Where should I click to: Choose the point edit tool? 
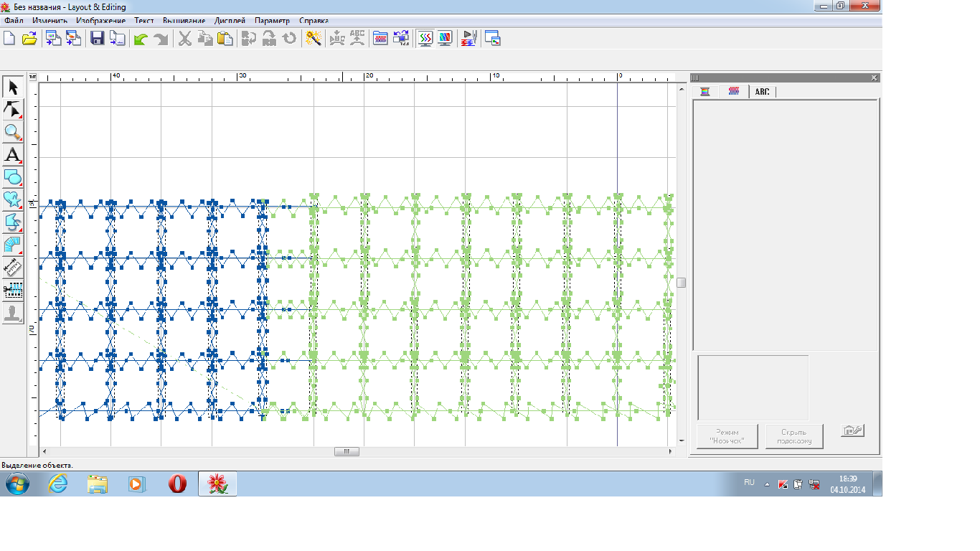(x=13, y=110)
